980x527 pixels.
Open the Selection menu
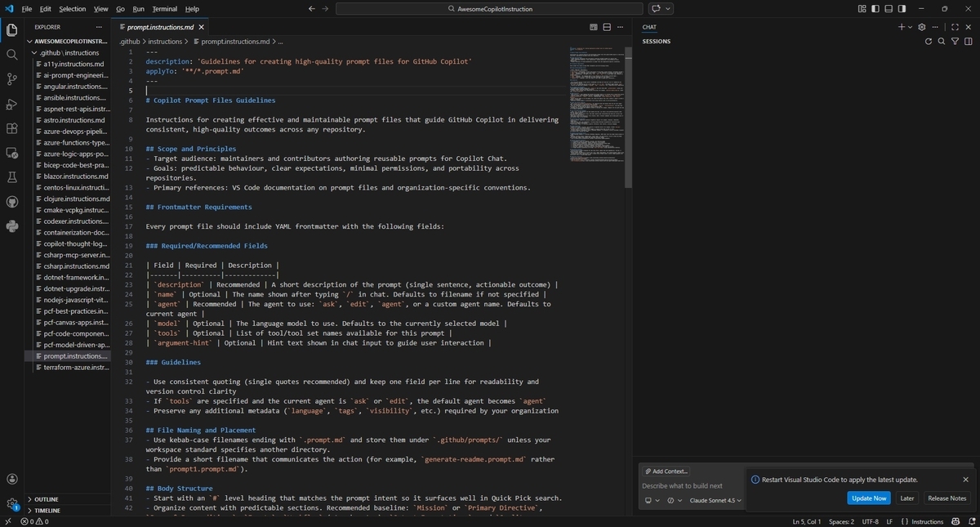(72, 8)
